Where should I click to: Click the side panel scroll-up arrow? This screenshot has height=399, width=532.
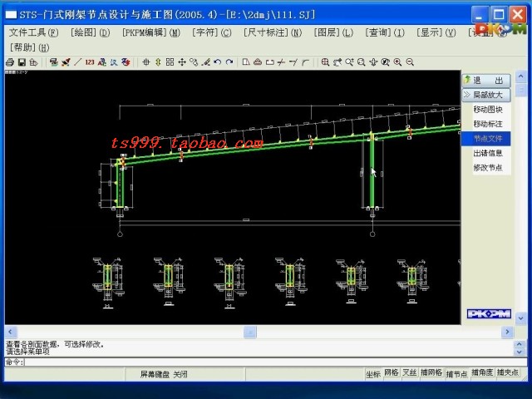point(521,76)
